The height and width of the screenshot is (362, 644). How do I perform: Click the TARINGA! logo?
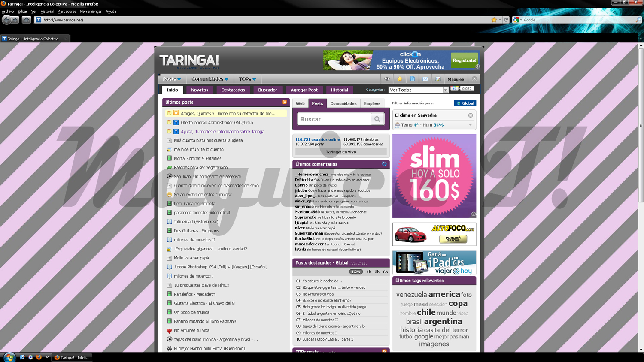189,61
